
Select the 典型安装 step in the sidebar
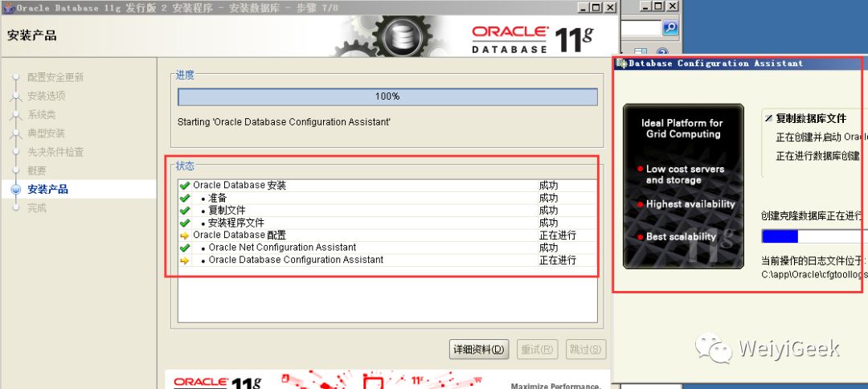(47, 133)
